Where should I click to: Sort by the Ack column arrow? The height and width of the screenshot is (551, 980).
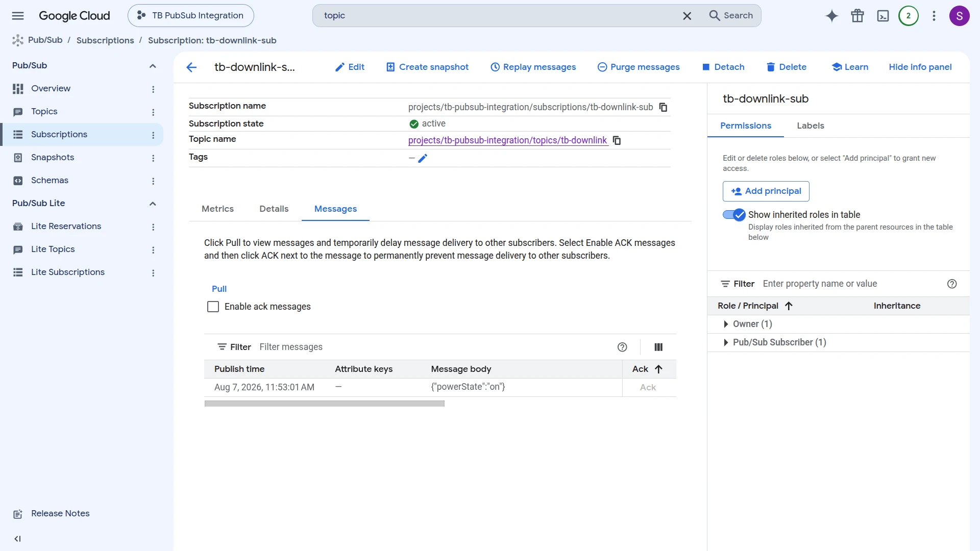[x=658, y=369]
